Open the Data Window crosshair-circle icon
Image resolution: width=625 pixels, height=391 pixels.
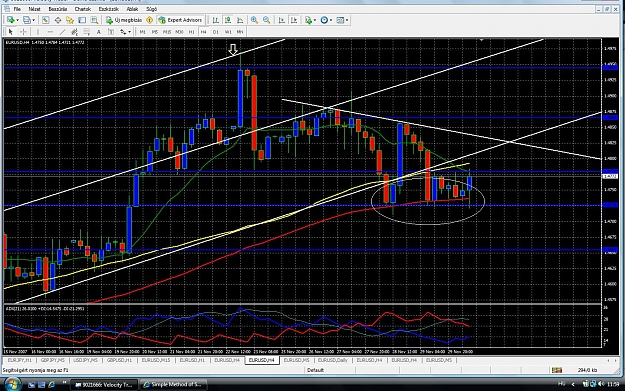pos(58,20)
